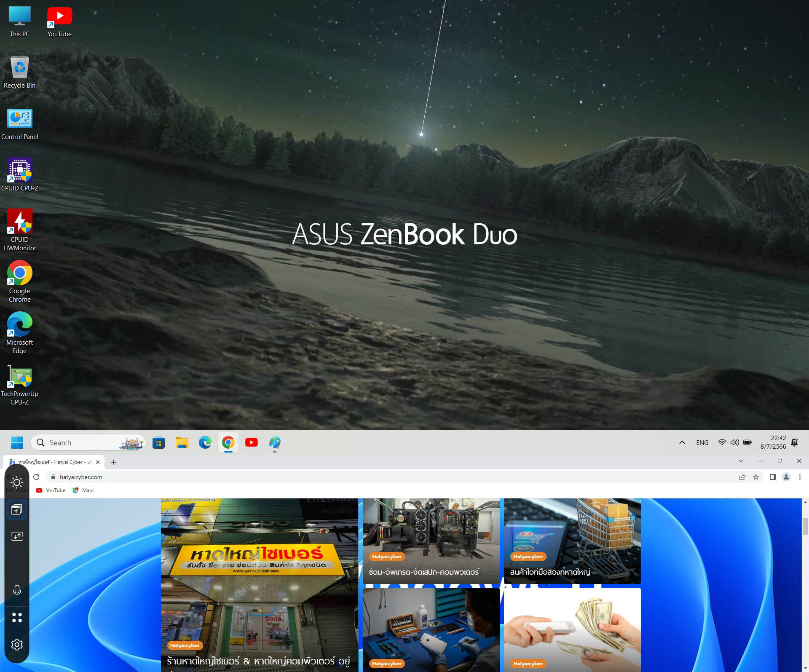This screenshot has height=672, width=809.
Task: Select YouTube desktop shortcut
Action: click(x=59, y=21)
